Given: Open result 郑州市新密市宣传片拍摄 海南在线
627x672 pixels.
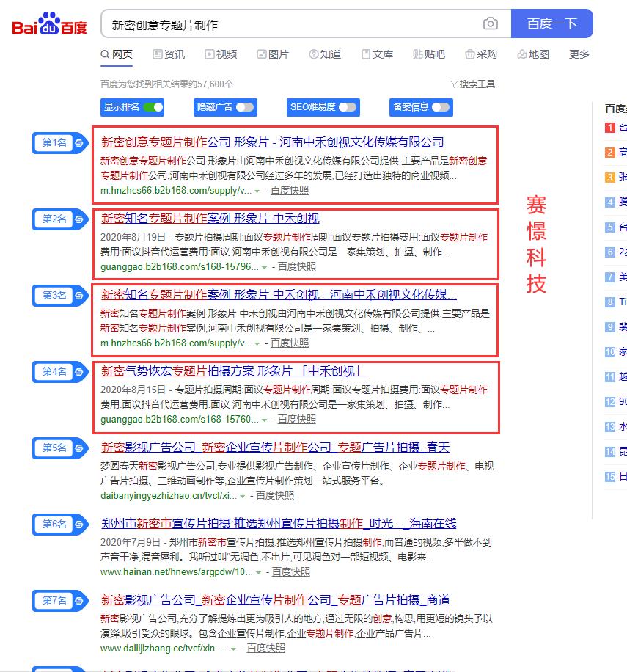Looking at the screenshot, I should click(x=279, y=523).
